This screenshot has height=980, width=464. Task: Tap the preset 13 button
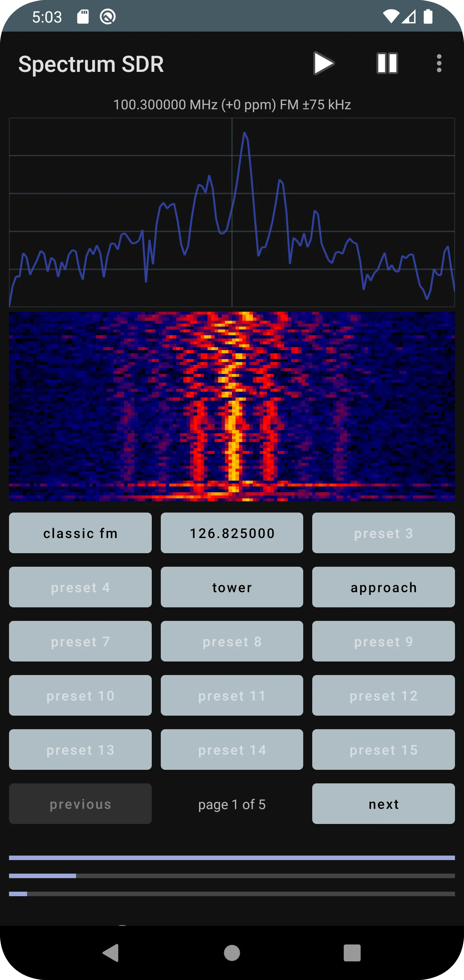pyautogui.click(x=80, y=750)
